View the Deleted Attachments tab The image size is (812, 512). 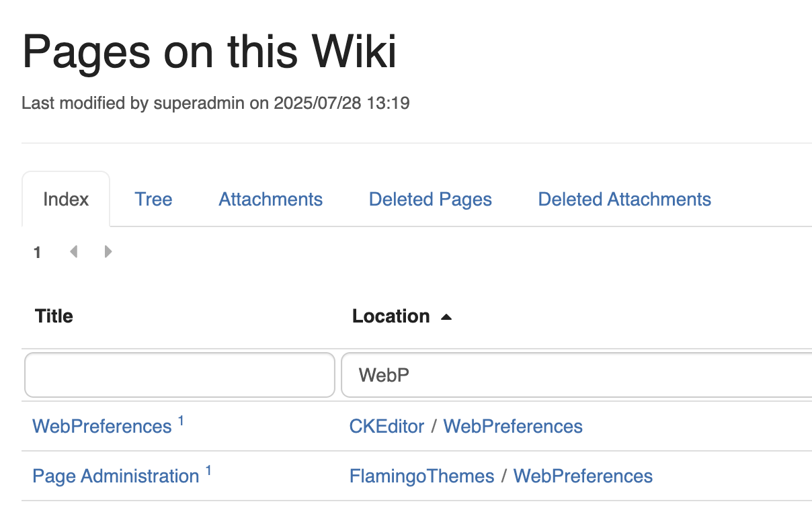tap(624, 200)
